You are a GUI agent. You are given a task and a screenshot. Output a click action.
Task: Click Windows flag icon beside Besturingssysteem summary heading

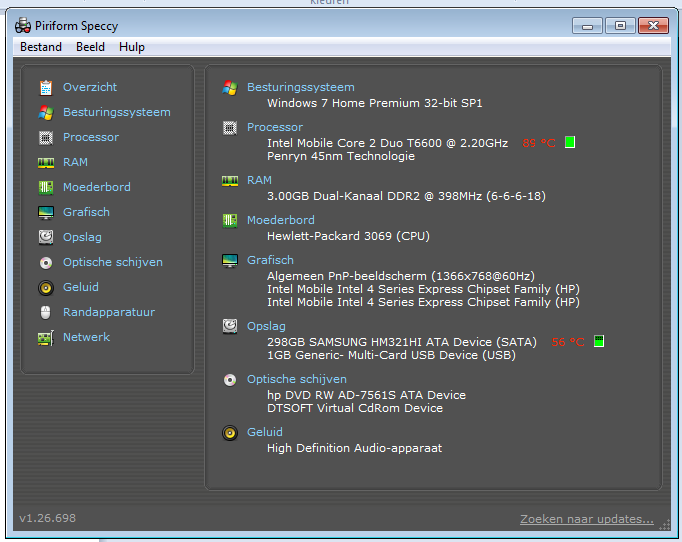pos(230,87)
